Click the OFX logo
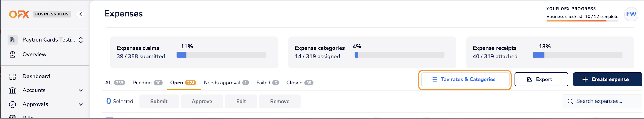Screen dimensions: 644x119 (x=19, y=14)
